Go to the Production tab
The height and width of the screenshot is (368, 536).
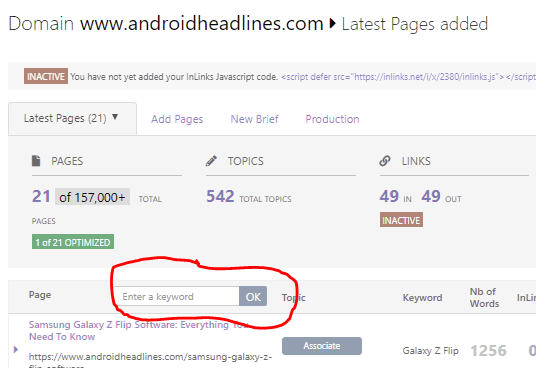pyautogui.click(x=332, y=119)
